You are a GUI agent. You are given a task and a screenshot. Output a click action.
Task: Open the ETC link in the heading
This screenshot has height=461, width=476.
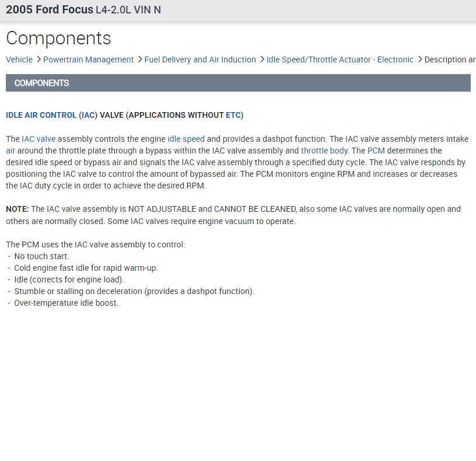[233, 115]
